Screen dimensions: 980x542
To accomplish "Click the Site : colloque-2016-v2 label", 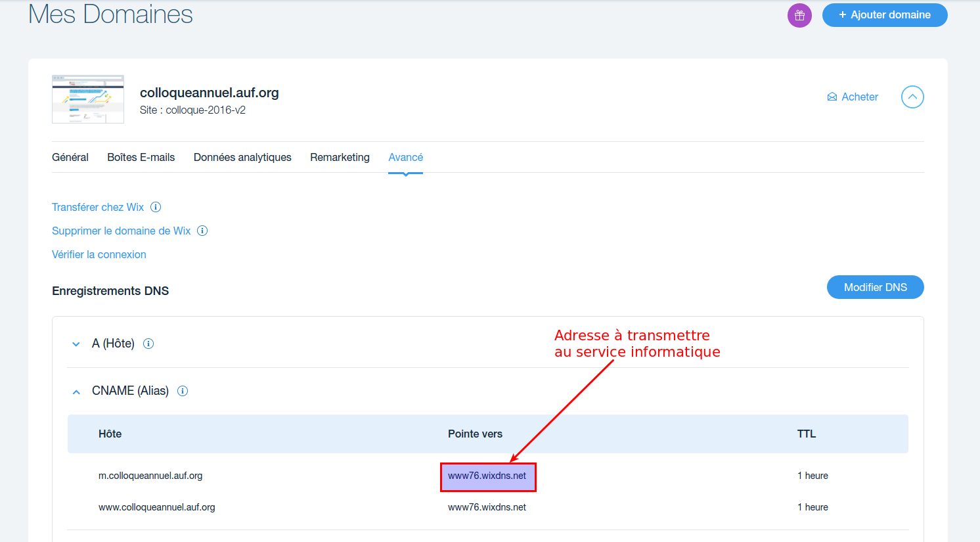I will coord(192,110).
